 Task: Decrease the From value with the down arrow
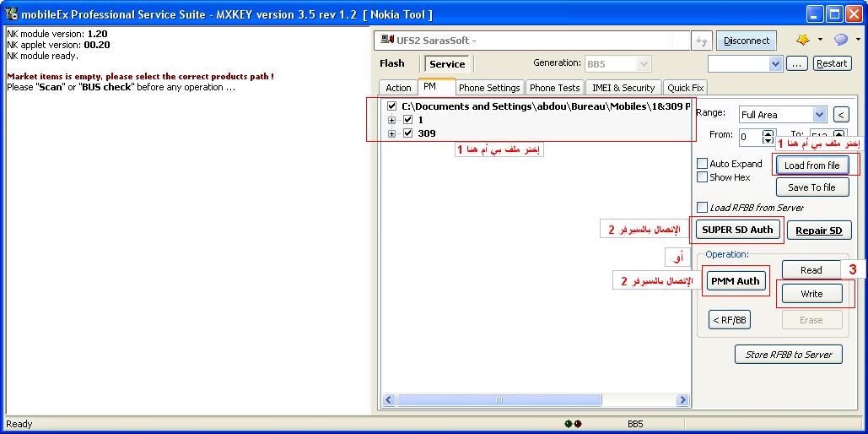(768, 140)
